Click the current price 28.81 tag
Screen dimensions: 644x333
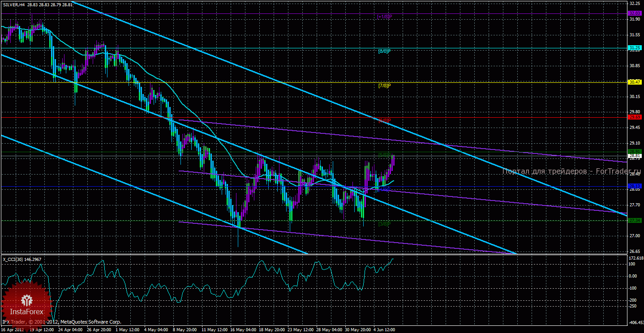click(x=635, y=156)
